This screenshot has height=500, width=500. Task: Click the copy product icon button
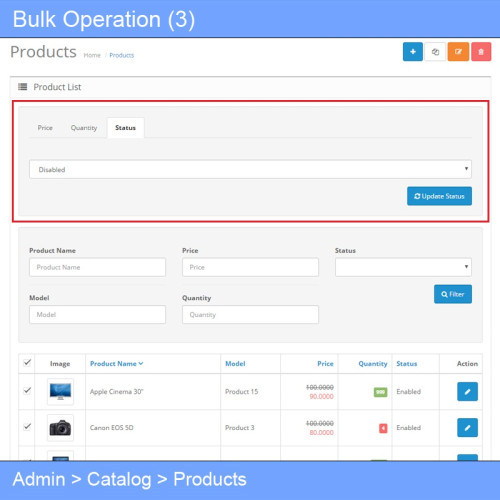click(x=435, y=52)
